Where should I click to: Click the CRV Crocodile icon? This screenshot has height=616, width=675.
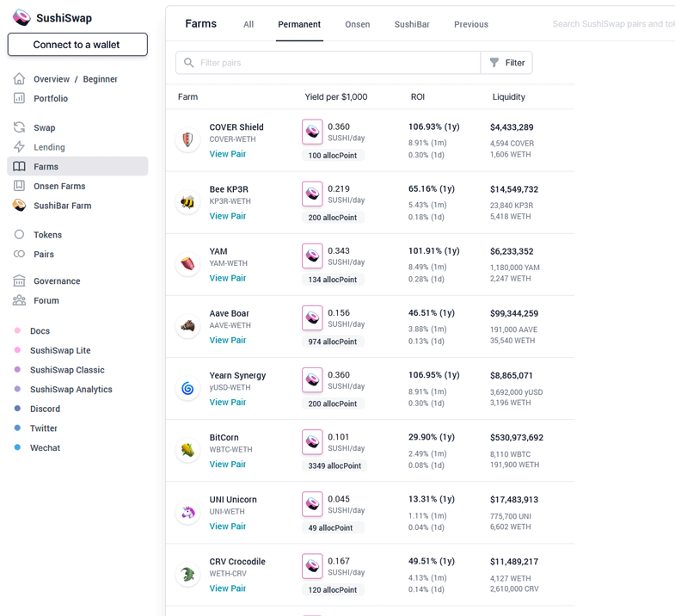pos(187,574)
